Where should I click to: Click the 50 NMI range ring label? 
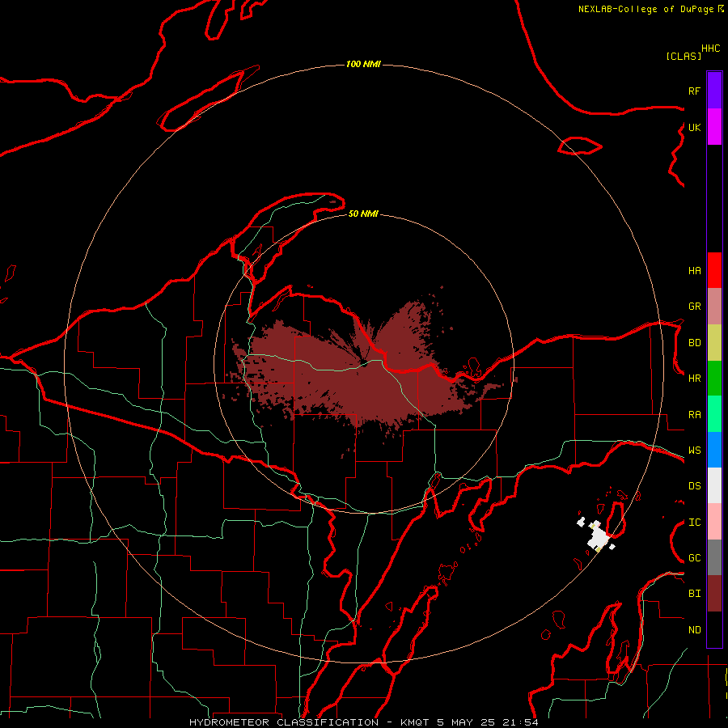click(x=363, y=214)
